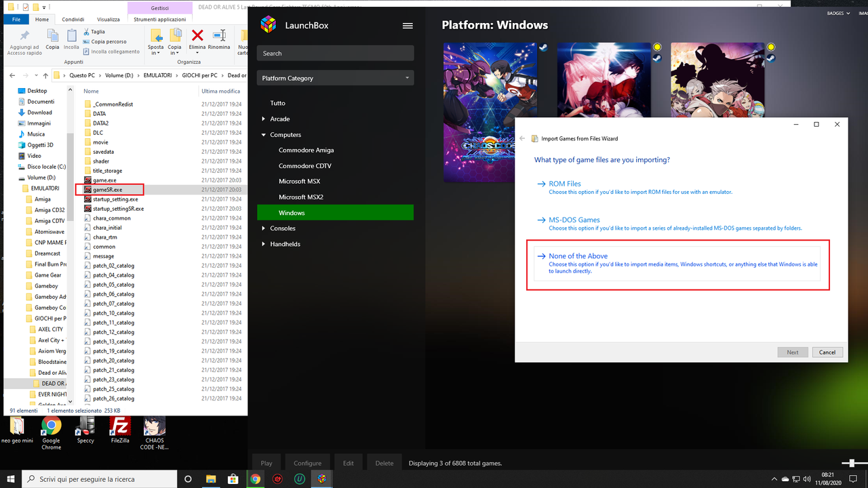
Task: Open the FileZilla desktop shortcut
Action: point(120,430)
